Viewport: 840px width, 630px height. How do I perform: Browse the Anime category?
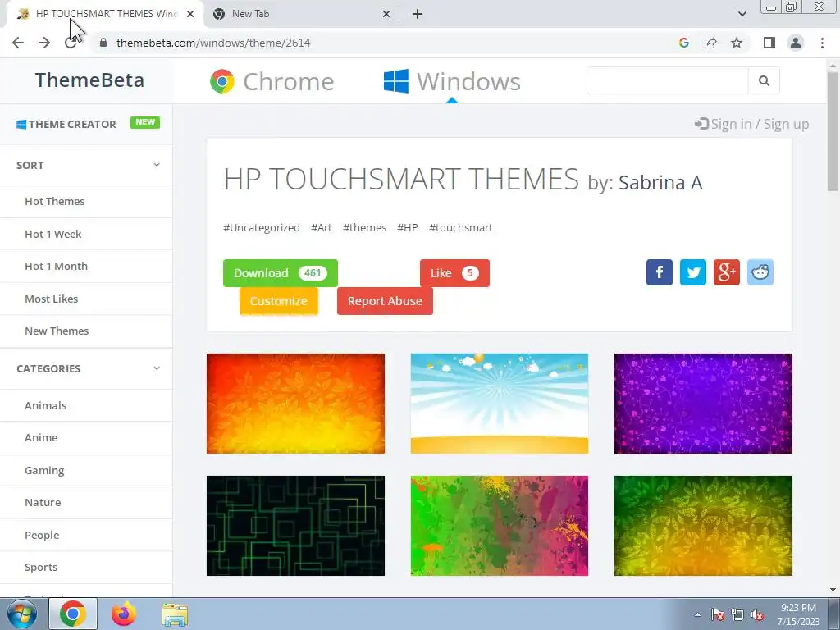[41, 438]
